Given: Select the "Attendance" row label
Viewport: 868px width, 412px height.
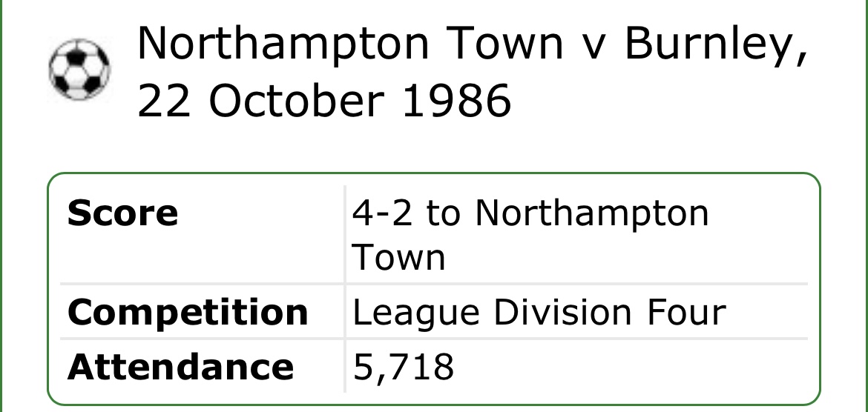Looking at the screenshot, I should click(180, 367).
